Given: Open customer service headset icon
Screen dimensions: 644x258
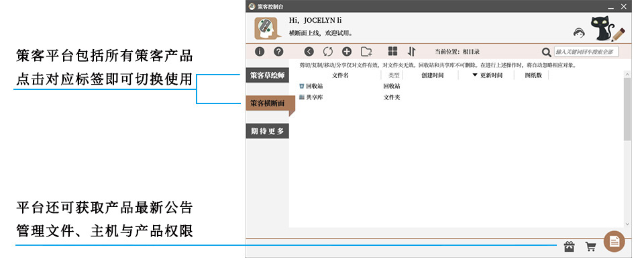Looking at the screenshot, I should pos(579,34).
